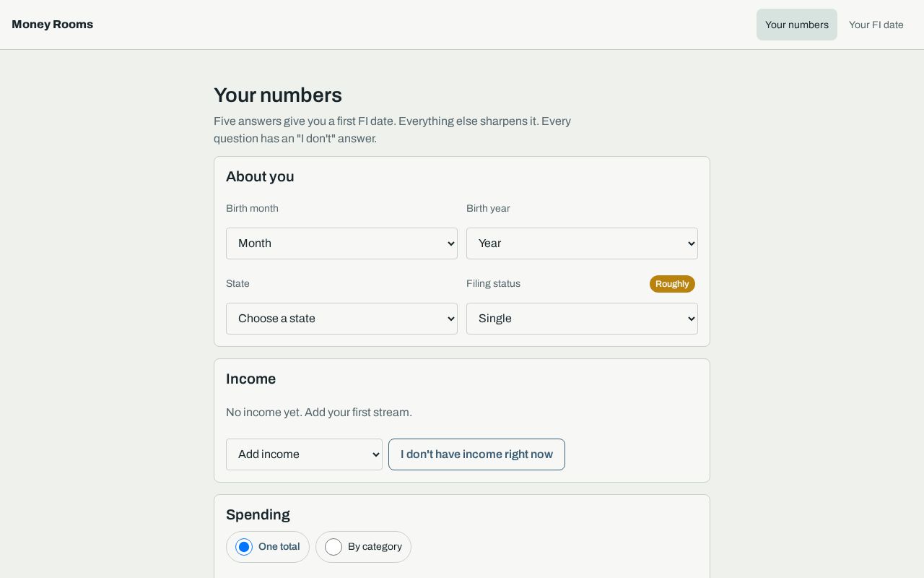This screenshot has width=924, height=578.
Task: Click the Your numbers page heading
Action: pos(278,95)
